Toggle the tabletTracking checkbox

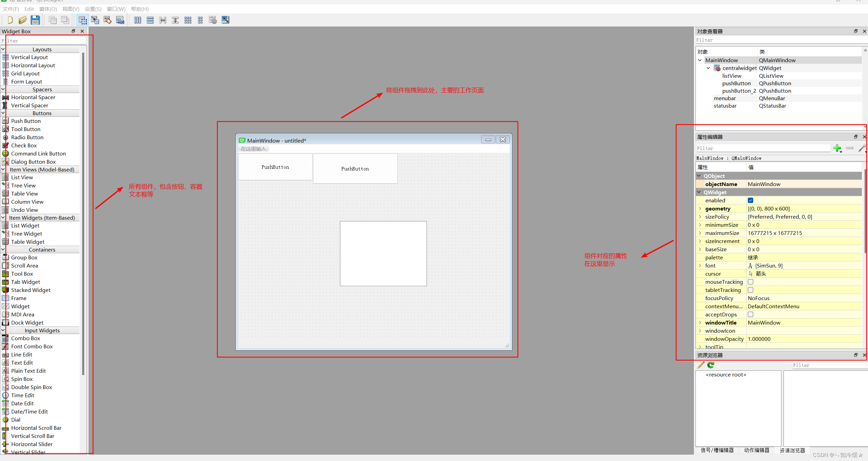click(x=751, y=290)
